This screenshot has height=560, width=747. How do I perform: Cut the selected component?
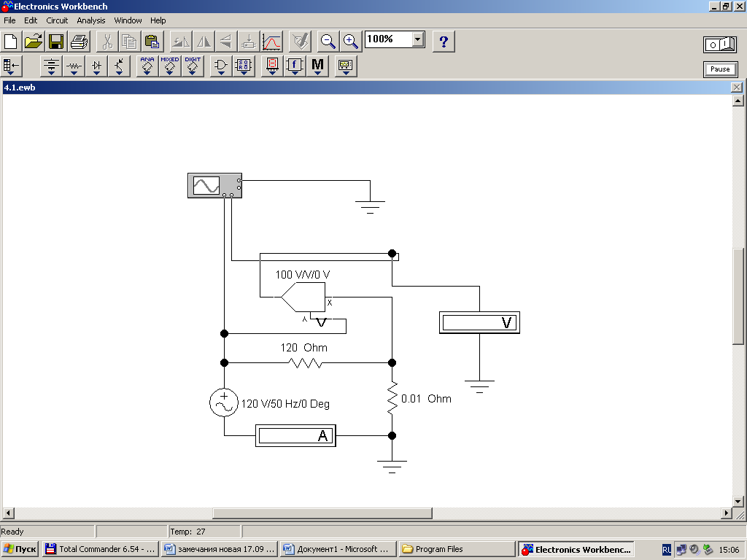(x=107, y=42)
